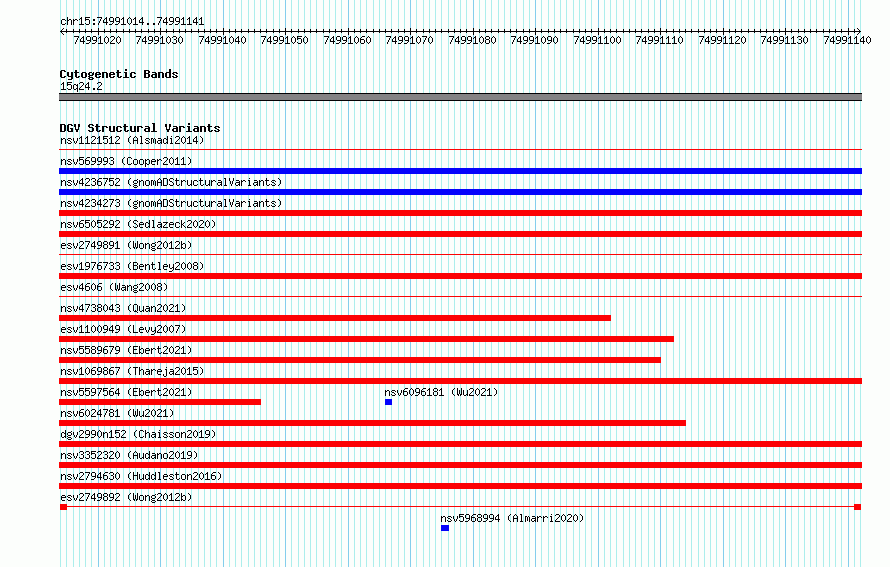890x567 pixels.
Task: Select the 15q24.2 band label
Action: click(x=81, y=86)
